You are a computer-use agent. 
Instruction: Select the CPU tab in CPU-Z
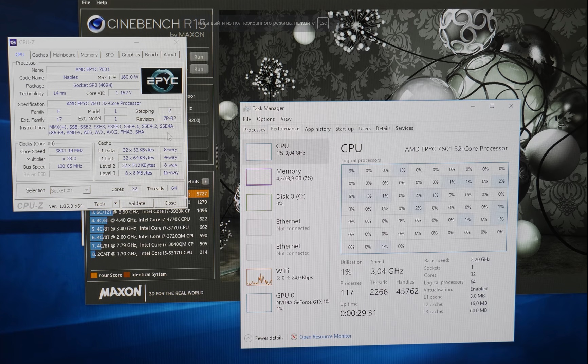[x=20, y=54]
